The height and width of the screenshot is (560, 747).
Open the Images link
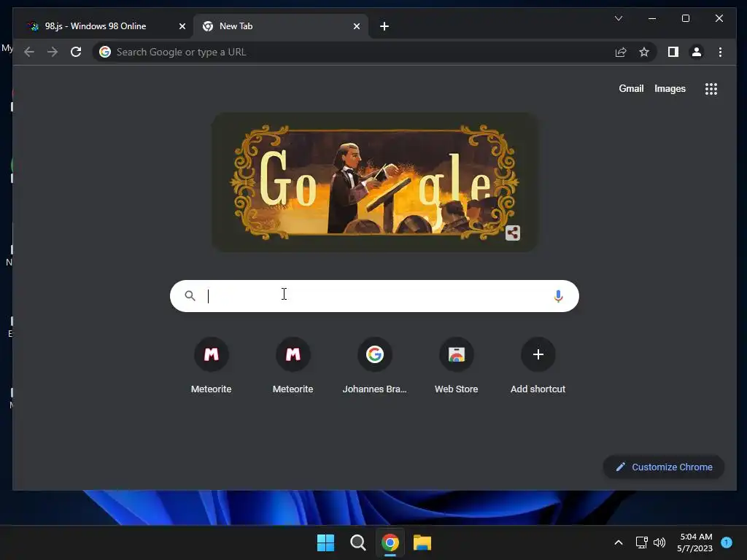tap(670, 88)
